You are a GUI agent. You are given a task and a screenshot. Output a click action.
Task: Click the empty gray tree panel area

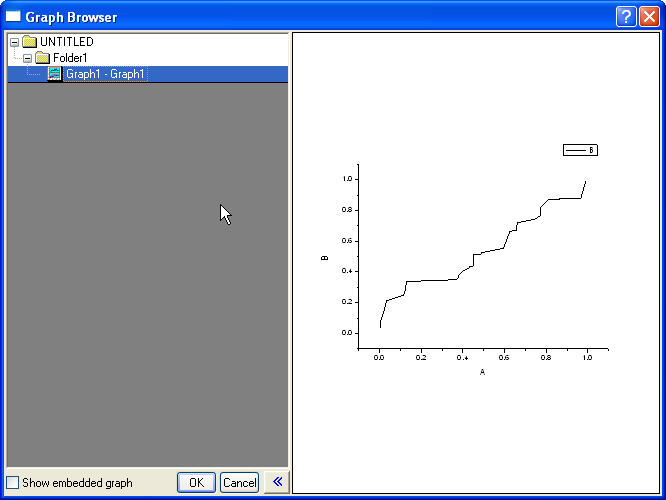pyautogui.click(x=147, y=300)
